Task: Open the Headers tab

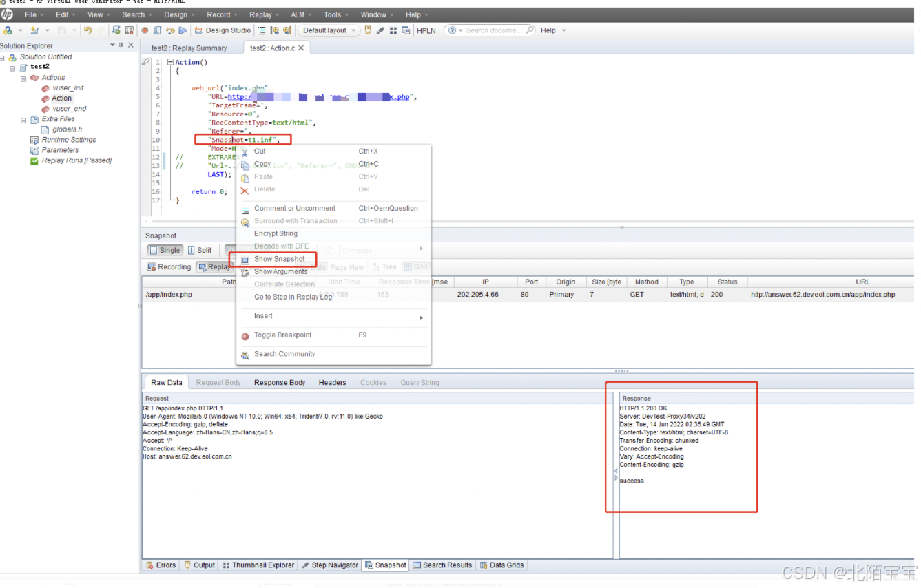Action: tap(333, 383)
